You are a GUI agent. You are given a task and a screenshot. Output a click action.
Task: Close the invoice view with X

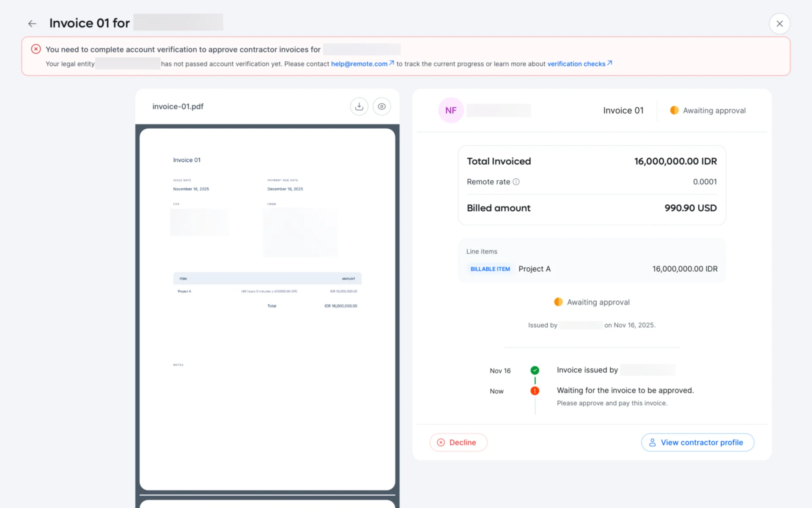(779, 24)
